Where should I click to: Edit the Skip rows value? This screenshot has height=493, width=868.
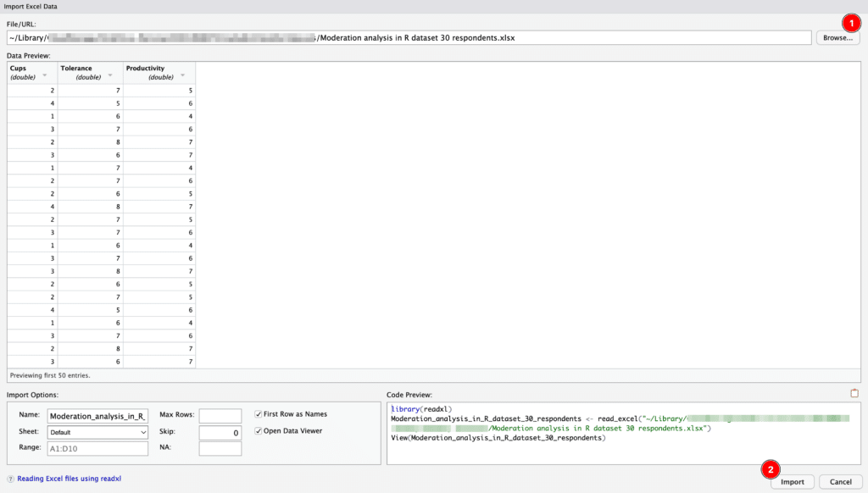220,434
